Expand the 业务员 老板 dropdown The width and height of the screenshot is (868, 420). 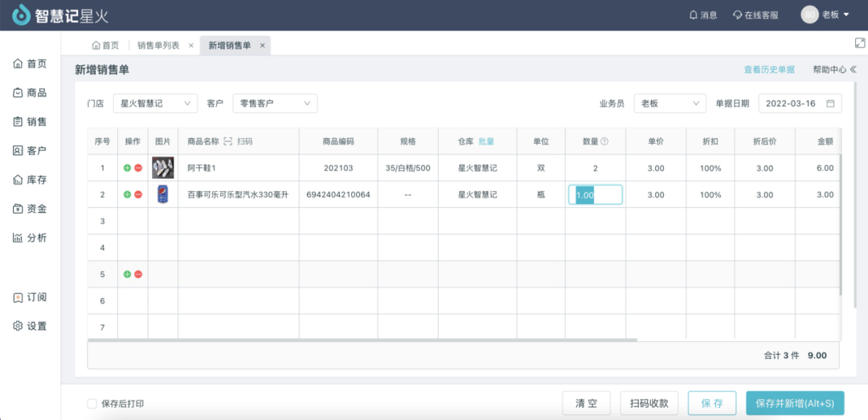point(669,104)
